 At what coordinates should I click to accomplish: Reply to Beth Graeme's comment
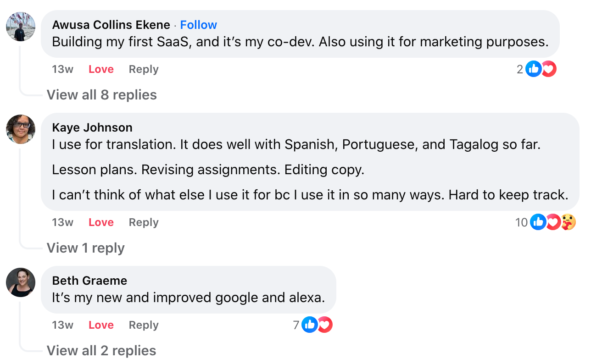click(x=144, y=325)
